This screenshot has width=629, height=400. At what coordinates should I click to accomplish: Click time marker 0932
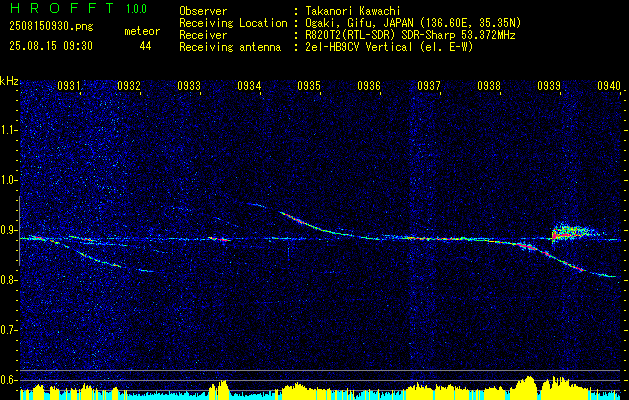[129, 86]
